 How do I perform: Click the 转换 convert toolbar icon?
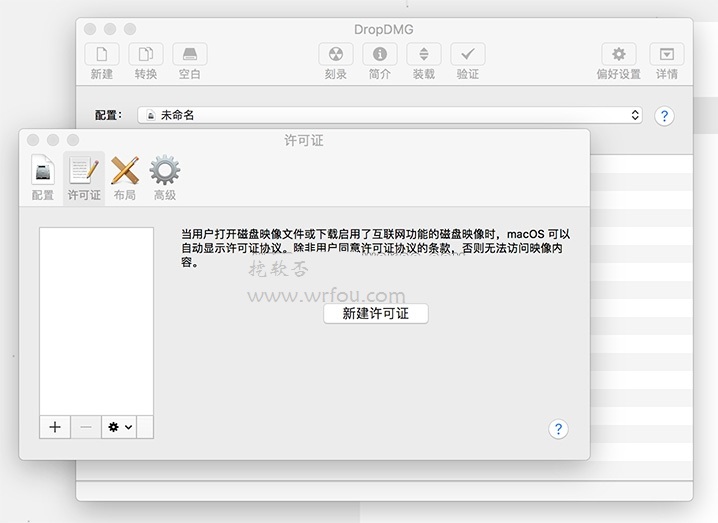pos(146,54)
